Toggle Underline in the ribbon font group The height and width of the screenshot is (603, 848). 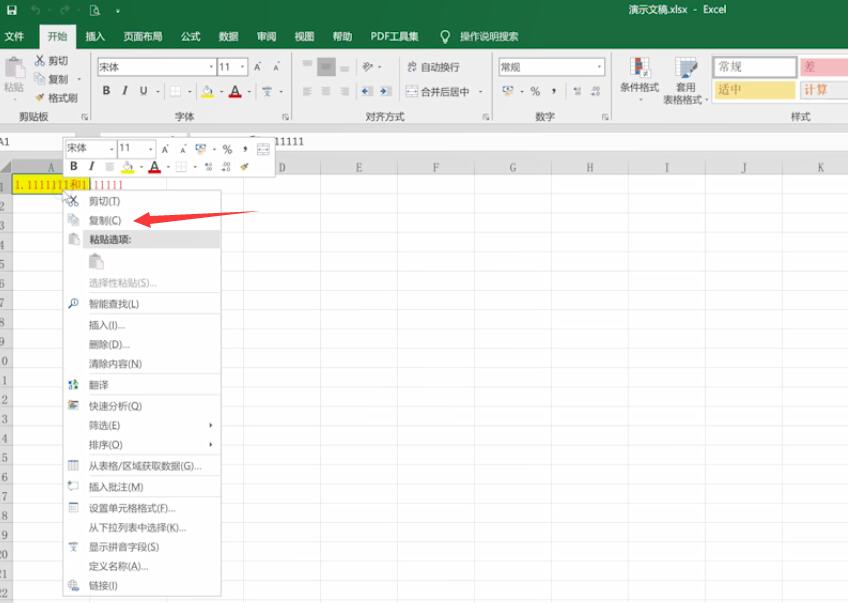coord(143,91)
